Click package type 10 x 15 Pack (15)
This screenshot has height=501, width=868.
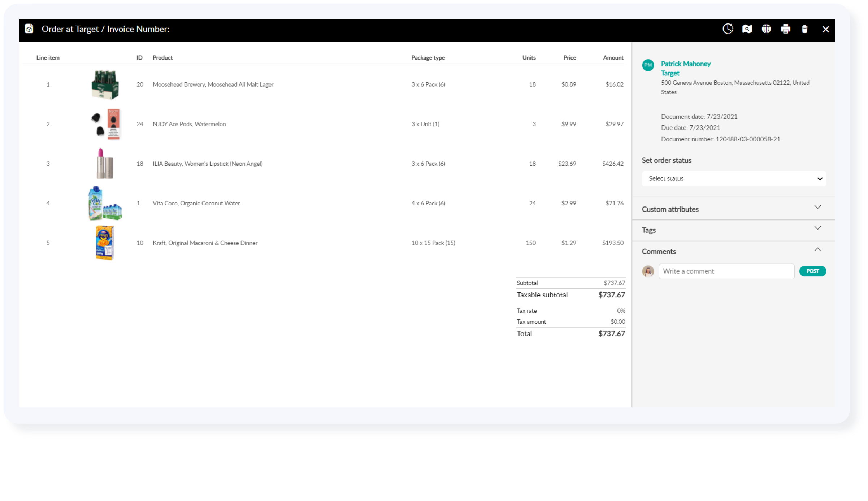tap(433, 243)
